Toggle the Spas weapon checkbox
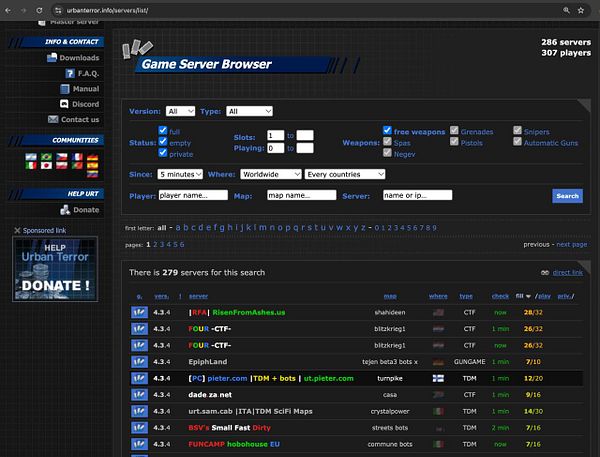 pyautogui.click(x=387, y=141)
